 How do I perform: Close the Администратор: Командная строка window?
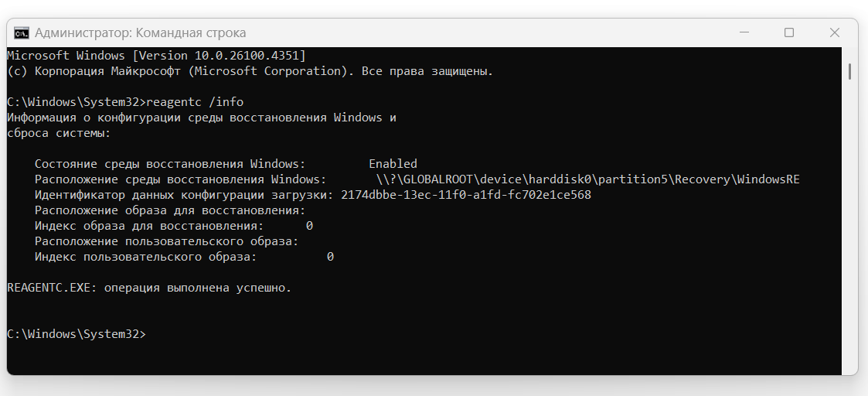pyautogui.click(x=834, y=33)
